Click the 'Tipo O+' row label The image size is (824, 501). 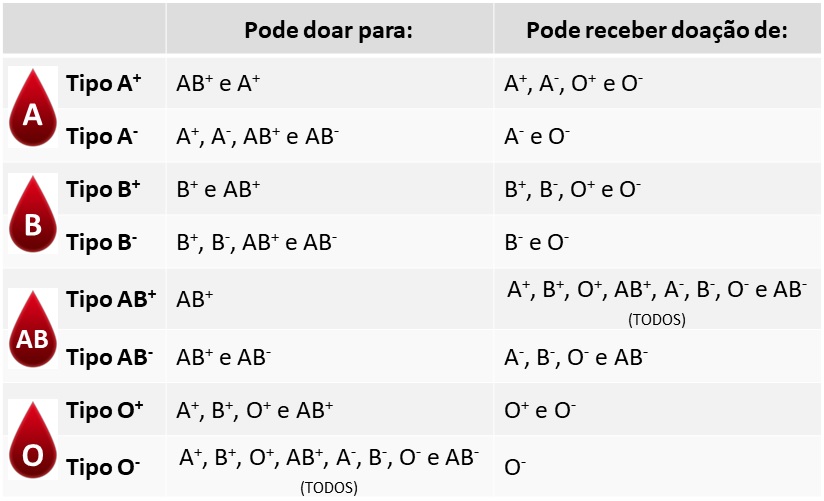pos(104,410)
